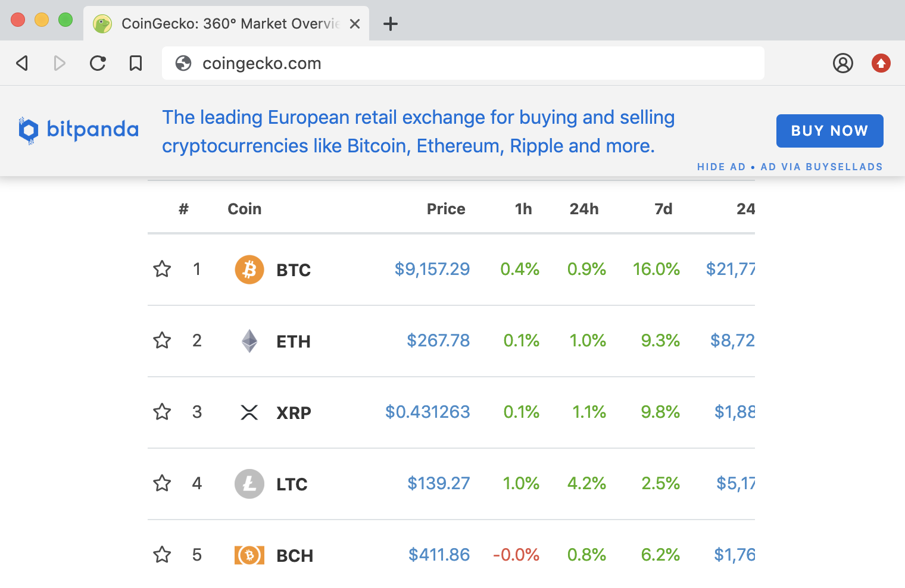The width and height of the screenshot is (905, 588).
Task: Click the red update arrow icon
Action: tap(881, 63)
